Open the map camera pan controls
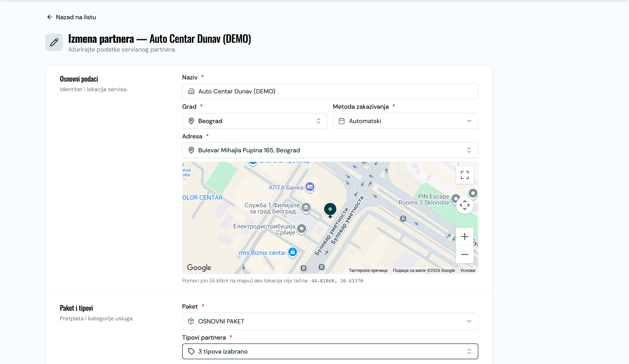 pyautogui.click(x=465, y=205)
